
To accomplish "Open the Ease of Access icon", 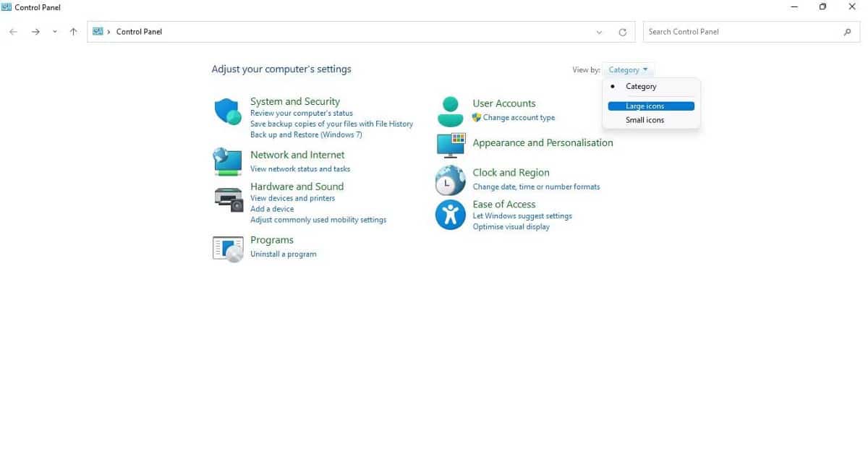I will 450,215.
